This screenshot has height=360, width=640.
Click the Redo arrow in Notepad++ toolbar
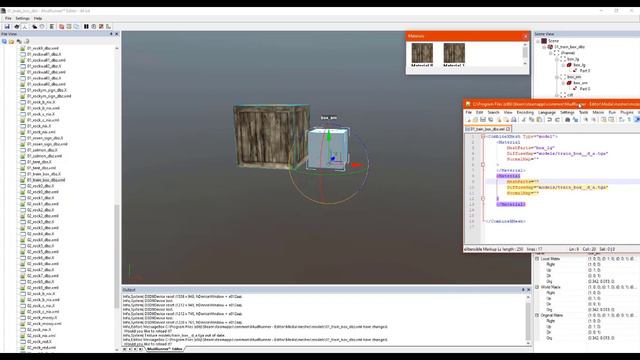(x=557, y=120)
